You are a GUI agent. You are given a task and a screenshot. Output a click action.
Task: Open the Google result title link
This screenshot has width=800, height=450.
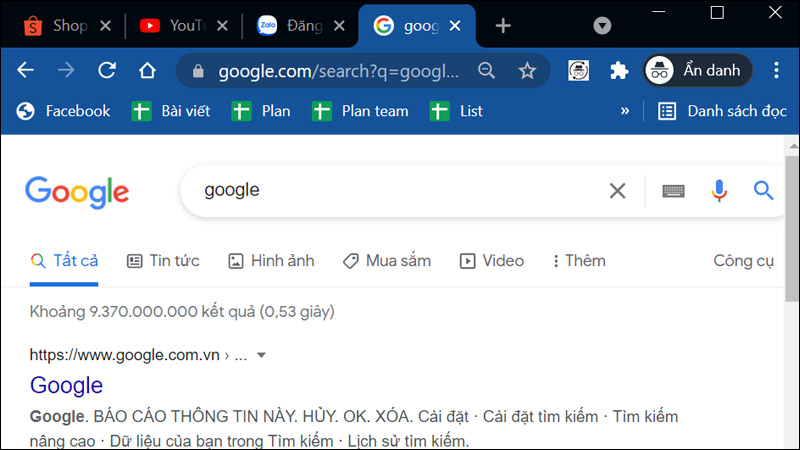[x=66, y=385]
